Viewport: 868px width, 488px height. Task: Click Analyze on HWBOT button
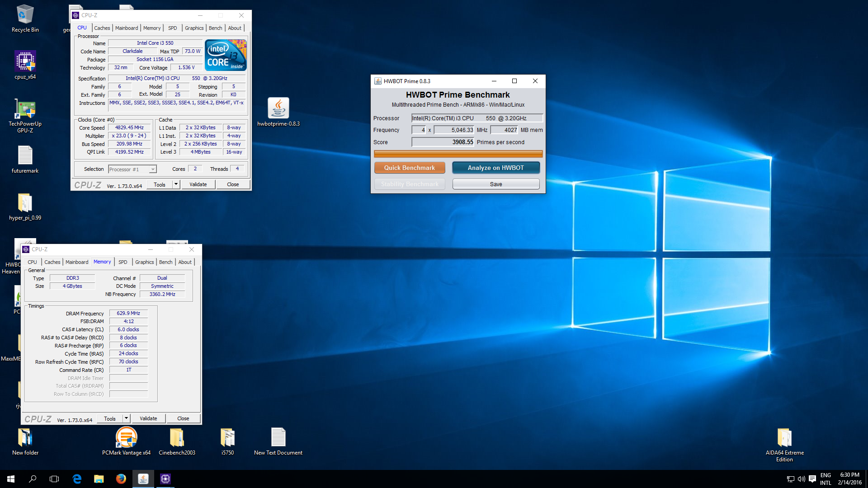[496, 168]
